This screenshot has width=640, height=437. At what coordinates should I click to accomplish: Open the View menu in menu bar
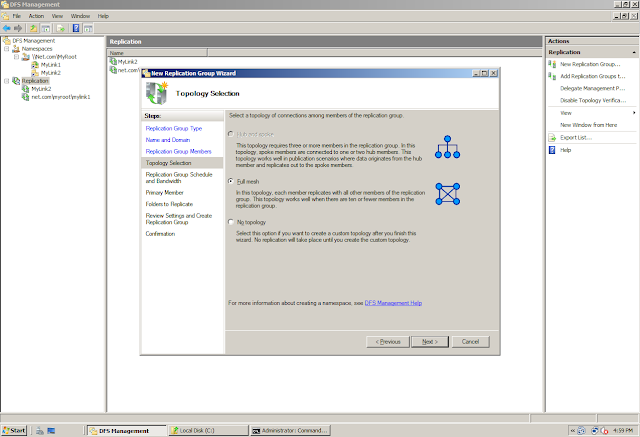point(57,16)
